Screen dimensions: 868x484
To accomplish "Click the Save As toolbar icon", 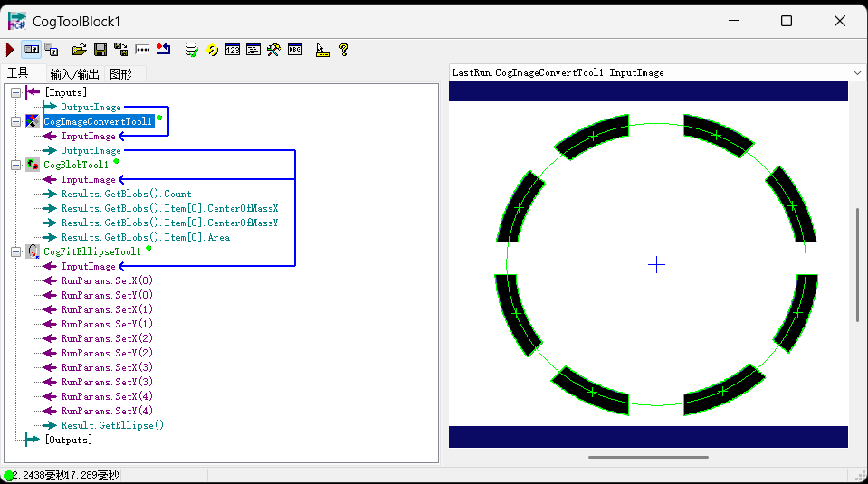I will pyautogui.click(x=120, y=50).
